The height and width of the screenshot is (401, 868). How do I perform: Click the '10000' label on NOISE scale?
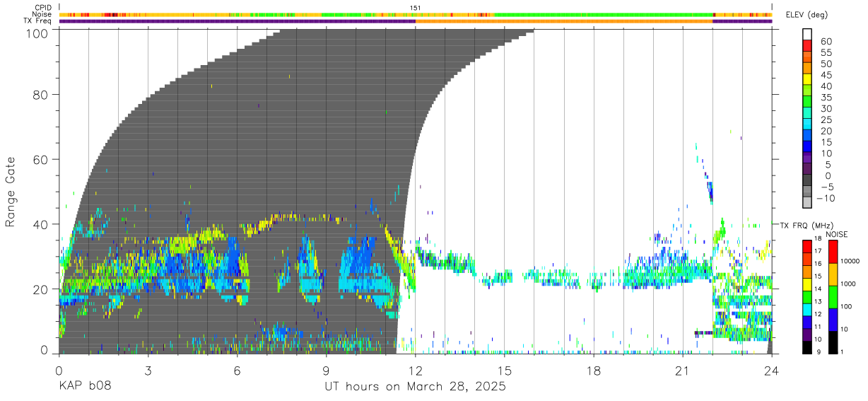point(850,261)
